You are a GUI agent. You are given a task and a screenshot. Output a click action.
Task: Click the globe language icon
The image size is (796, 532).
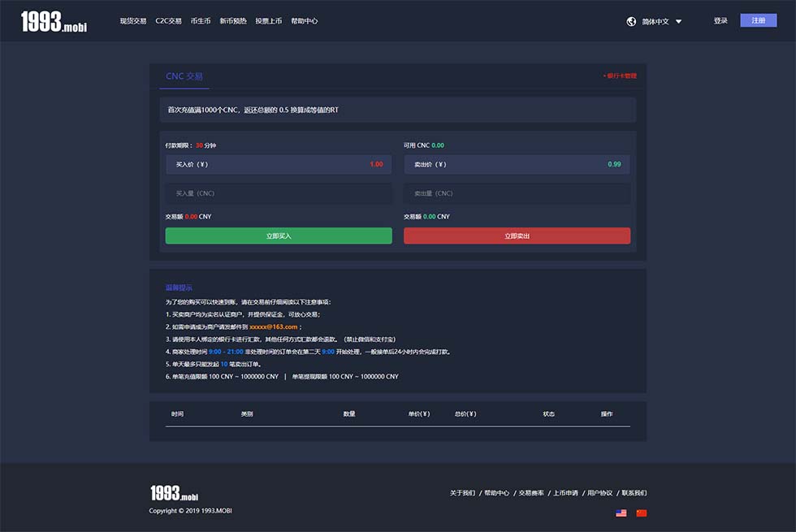click(631, 21)
